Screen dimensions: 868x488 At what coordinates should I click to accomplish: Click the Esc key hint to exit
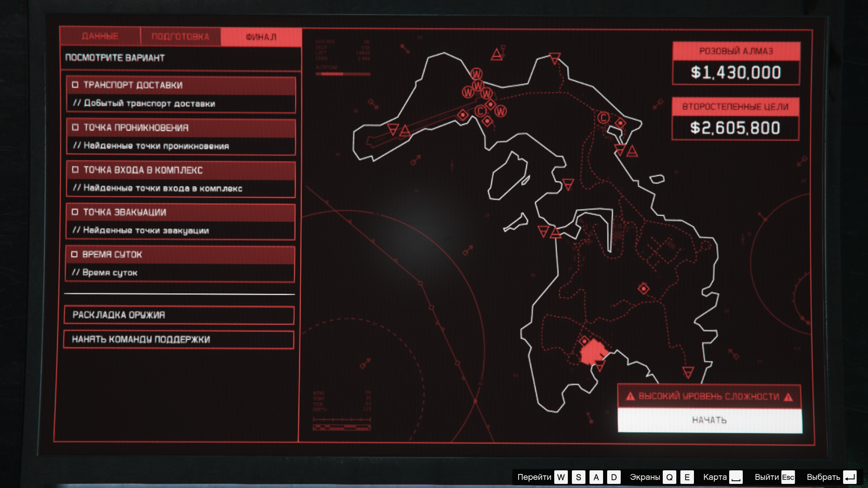[788, 477]
